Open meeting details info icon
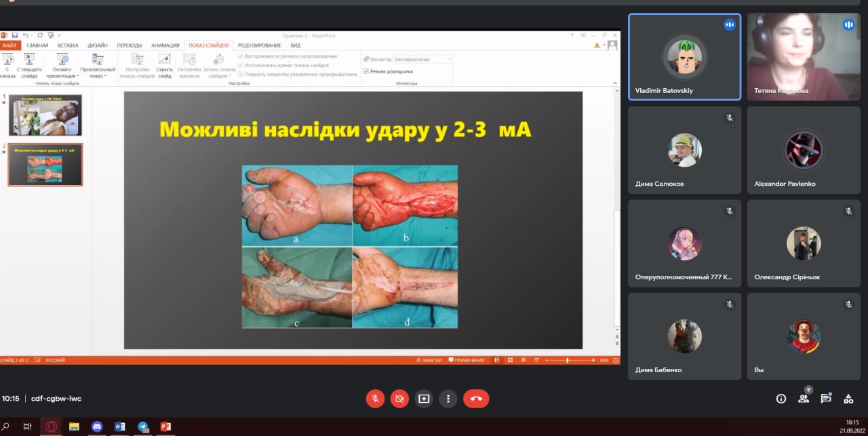This screenshot has height=436, width=868. coord(781,399)
